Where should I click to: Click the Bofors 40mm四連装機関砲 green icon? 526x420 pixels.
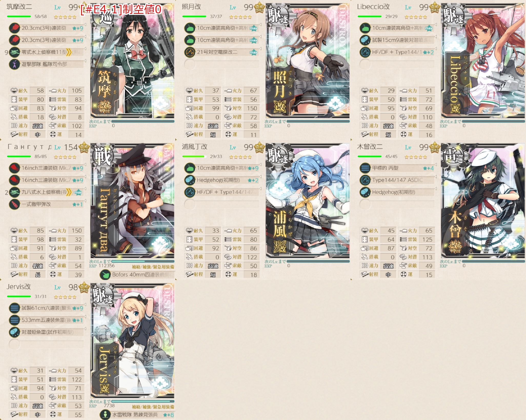(105, 275)
